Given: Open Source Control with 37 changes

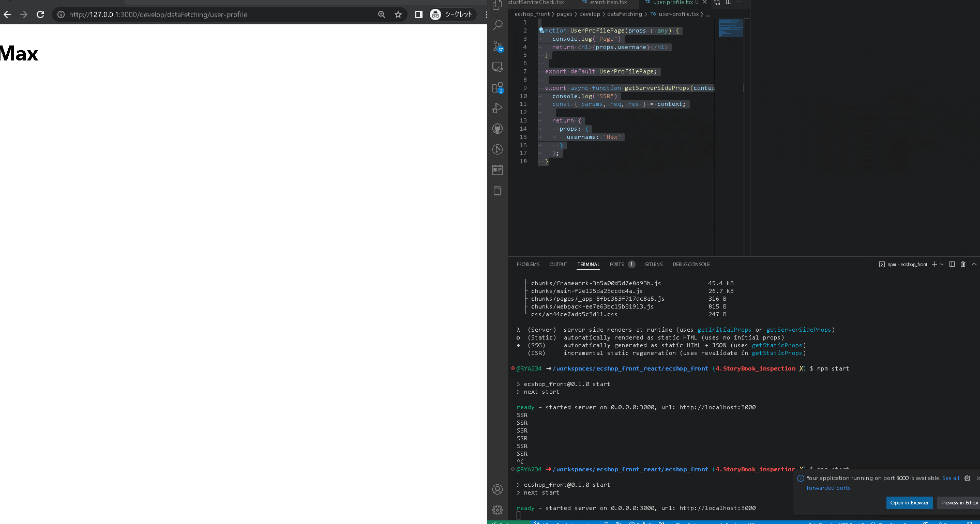Looking at the screenshot, I should tap(497, 46).
